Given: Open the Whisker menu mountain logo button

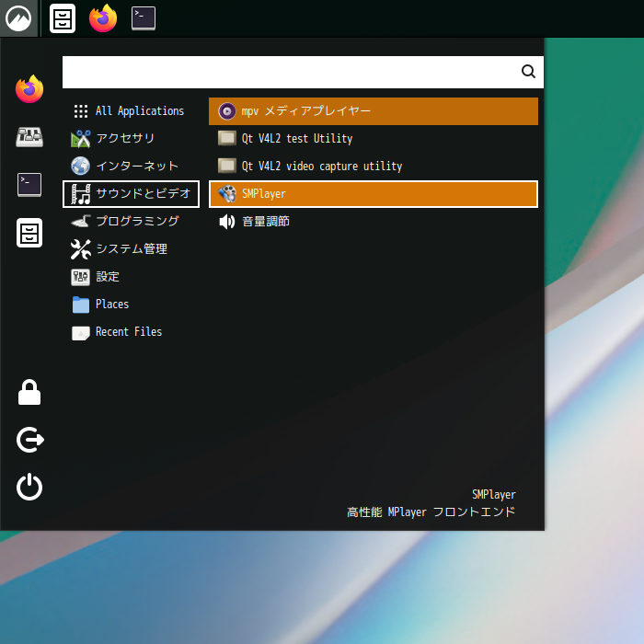Looking at the screenshot, I should [18, 18].
